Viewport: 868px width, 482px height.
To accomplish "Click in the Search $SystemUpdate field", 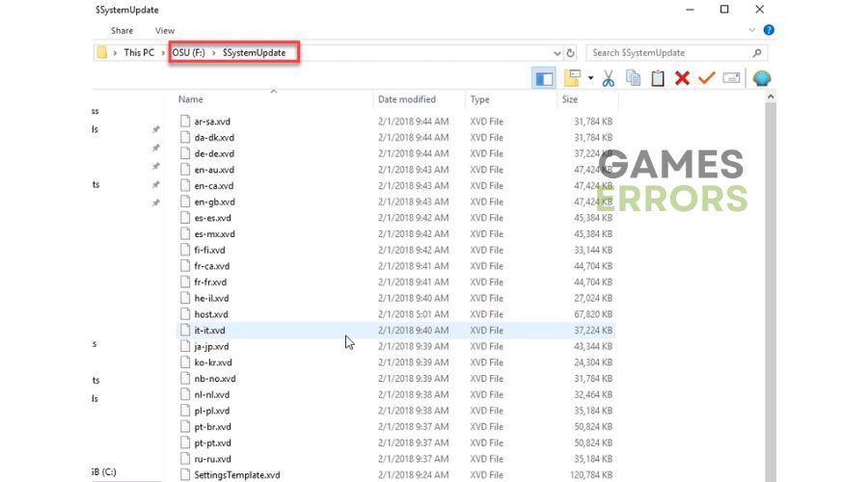I will (x=676, y=53).
